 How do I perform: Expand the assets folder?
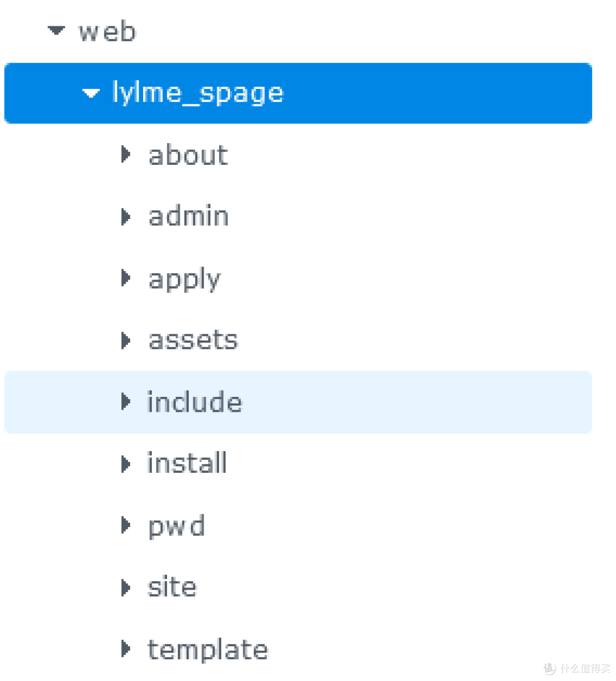[125, 340]
